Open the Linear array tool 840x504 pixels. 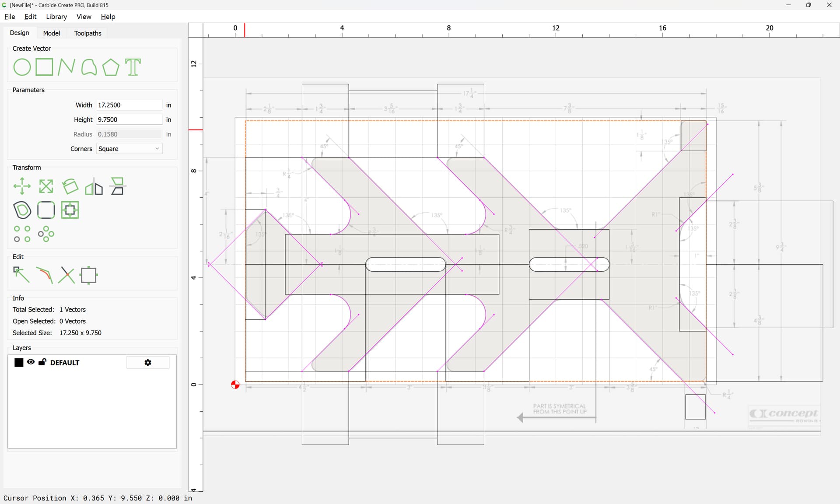22,234
